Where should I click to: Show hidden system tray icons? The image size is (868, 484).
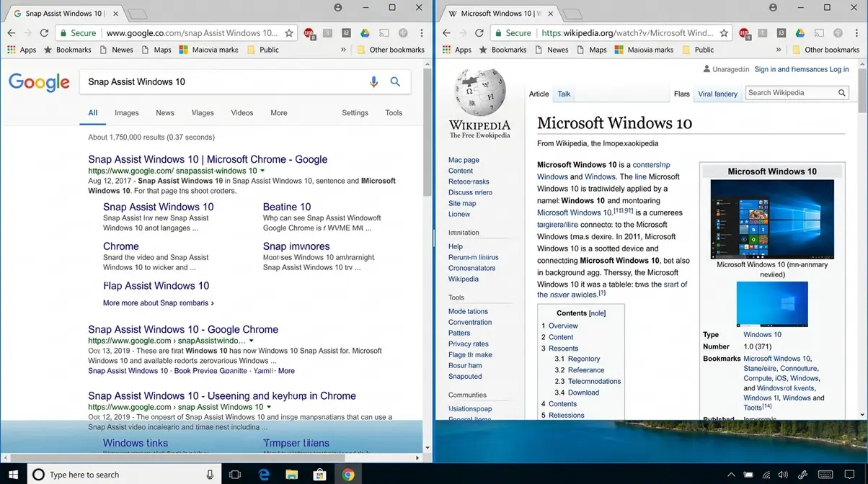click(731, 475)
